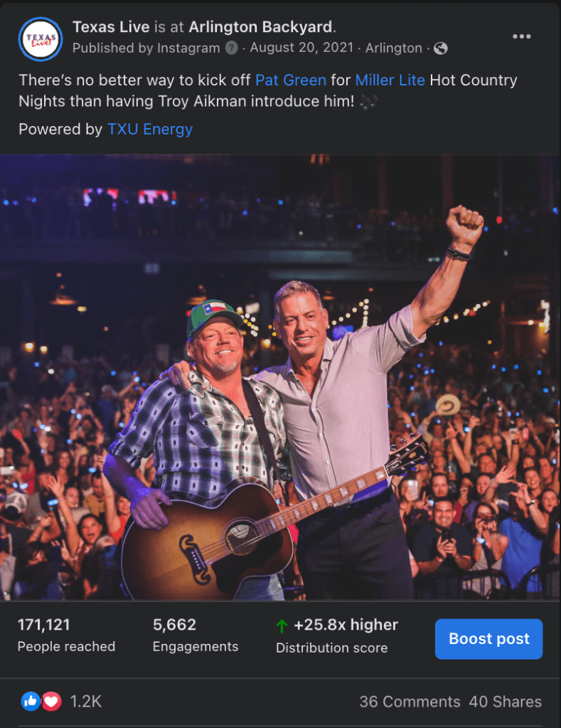Click the Texas Live profile picture

pyautogui.click(x=41, y=38)
